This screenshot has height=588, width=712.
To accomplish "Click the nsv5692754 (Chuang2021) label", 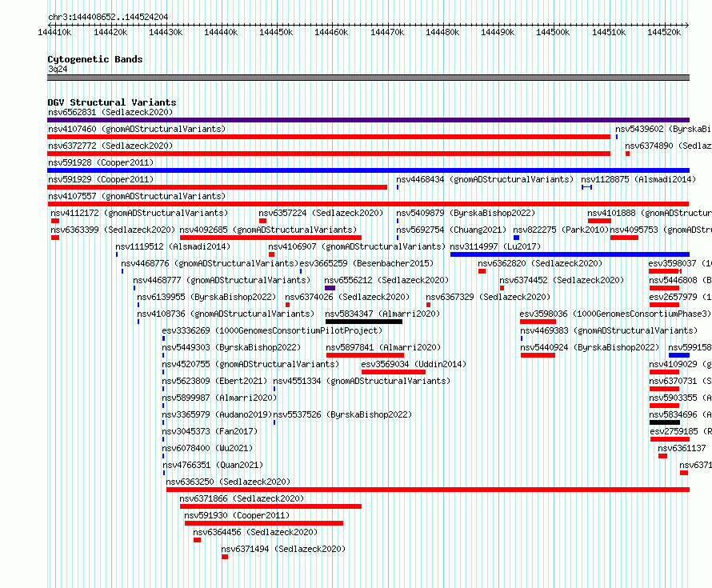I will pyautogui.click(x=452, y=230).
